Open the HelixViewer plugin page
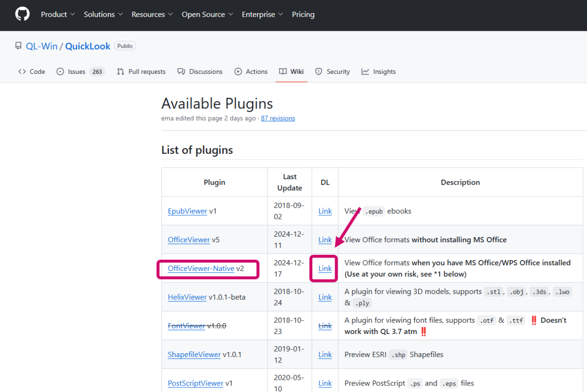587x392 pixels. (187, 297)
